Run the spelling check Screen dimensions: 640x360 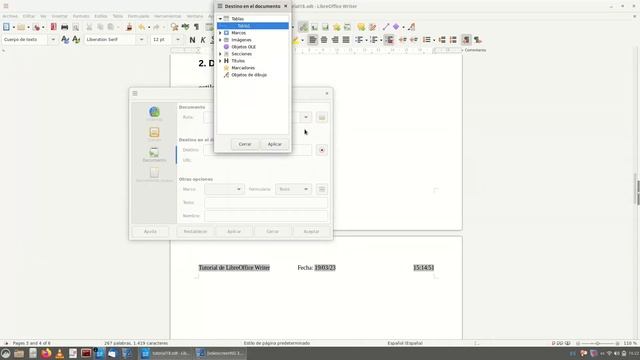pos(185,27)
